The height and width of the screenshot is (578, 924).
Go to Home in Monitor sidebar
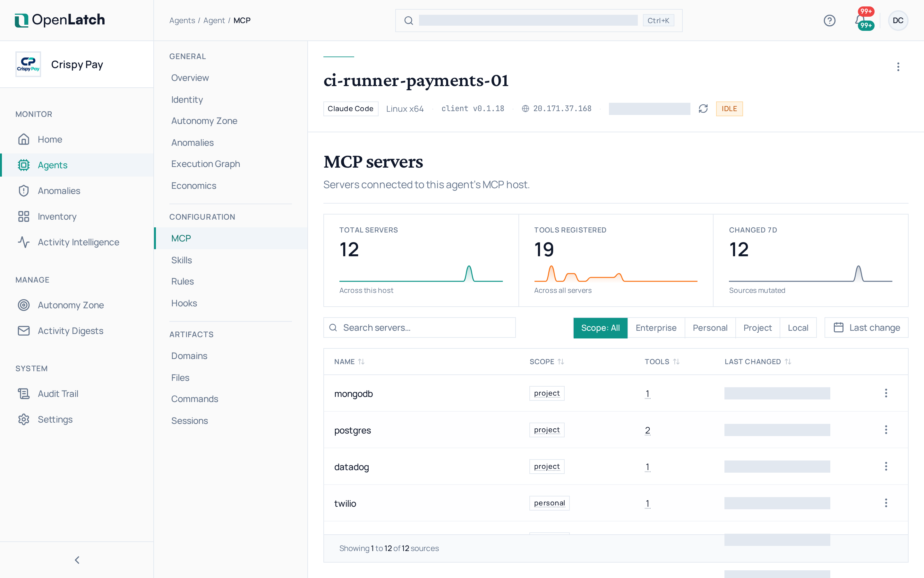[x=77, y=139]
